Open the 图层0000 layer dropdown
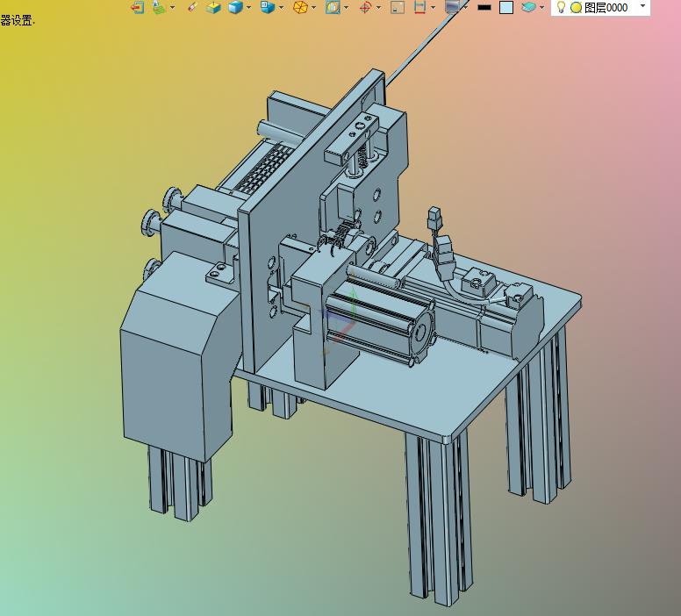 click(643, 6)
